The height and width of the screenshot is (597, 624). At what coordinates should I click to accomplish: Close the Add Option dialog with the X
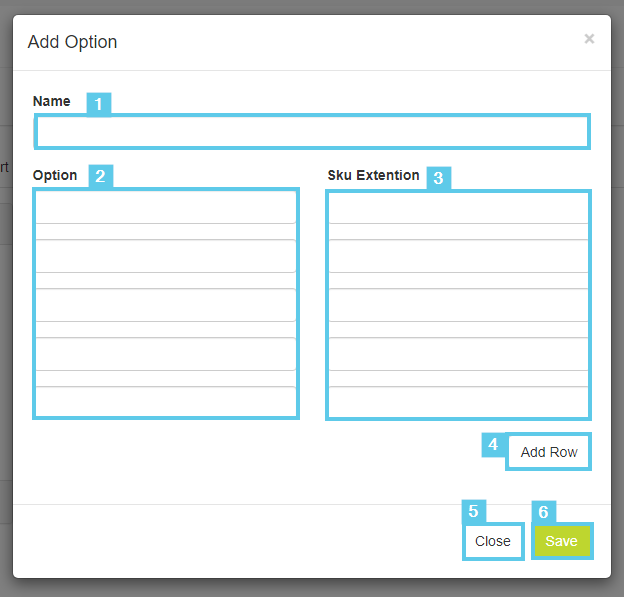click(x=589, y=39)
